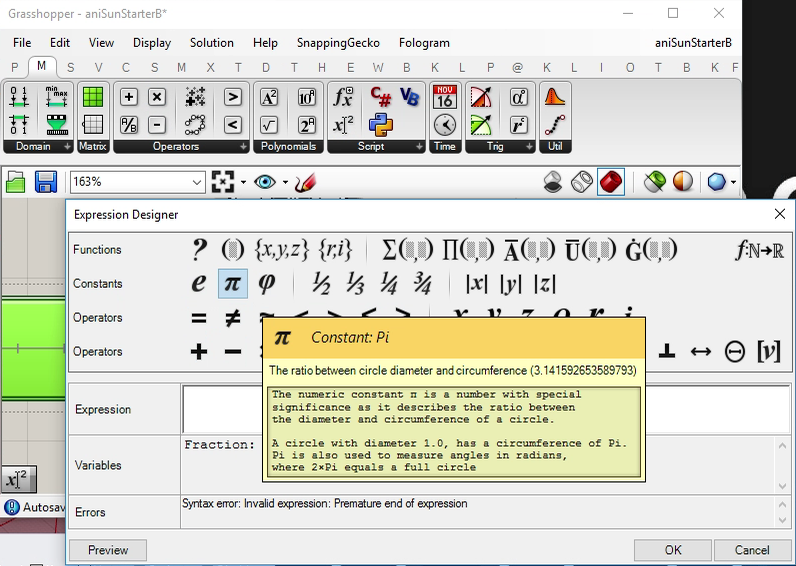This screenshot has width=796, height=566.
Task: Toggle the Only draw selected preview icon
Action: click(655, 182)
